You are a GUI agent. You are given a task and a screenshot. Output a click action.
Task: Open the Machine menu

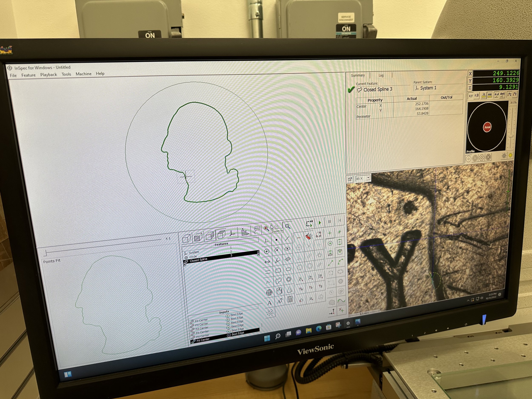[83, 74]
